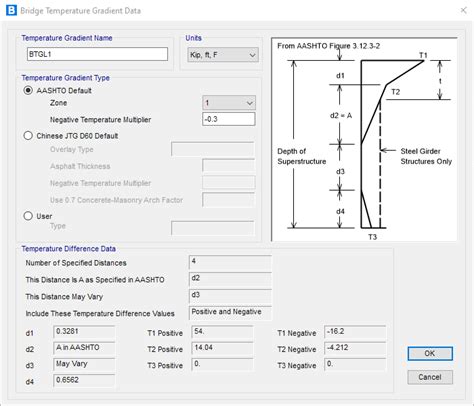This screenshot has height=406, width=474.
Task: Click the 'Temperature Gradient Type' group heading
Action: tap(66, 78)
